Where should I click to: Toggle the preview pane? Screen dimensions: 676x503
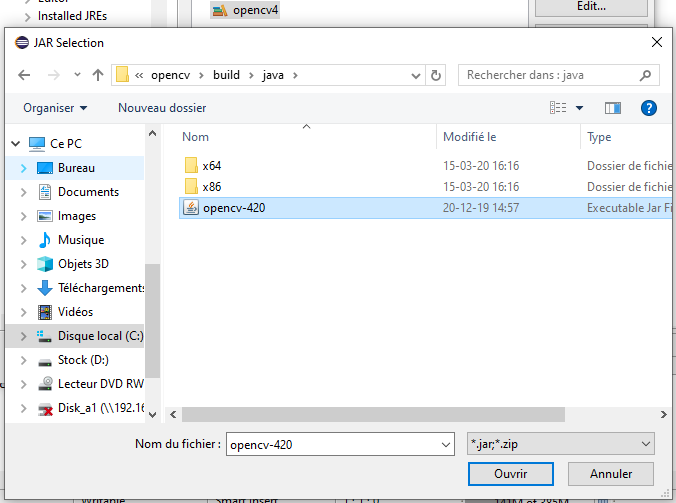click(613, 108)
